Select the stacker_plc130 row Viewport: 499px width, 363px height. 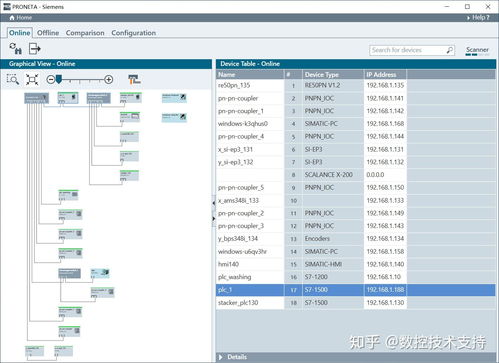click(x=356, y=303)
